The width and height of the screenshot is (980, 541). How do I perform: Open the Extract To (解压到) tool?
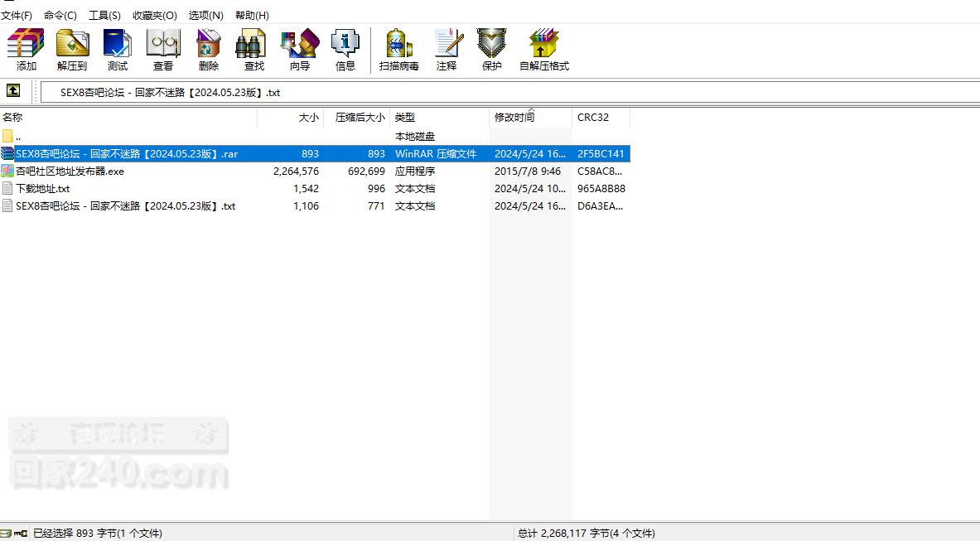click(72, 50)
